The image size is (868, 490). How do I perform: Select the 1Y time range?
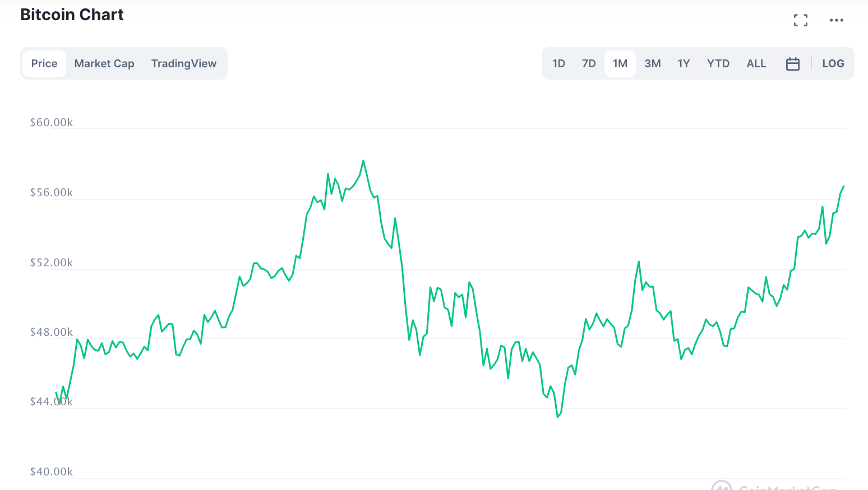tap(684, 64)
